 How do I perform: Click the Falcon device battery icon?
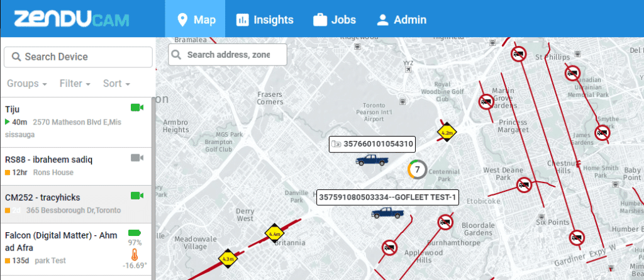pos(135,233)
